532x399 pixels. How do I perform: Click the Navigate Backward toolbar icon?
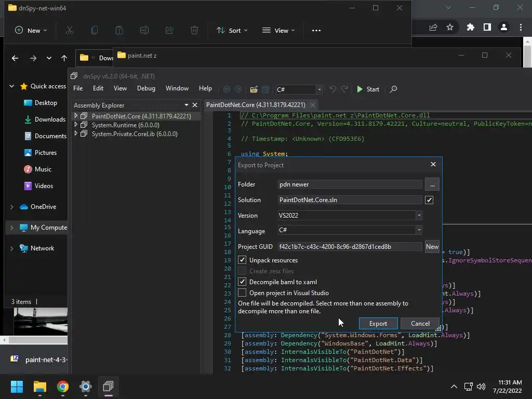tap(227, 89)
